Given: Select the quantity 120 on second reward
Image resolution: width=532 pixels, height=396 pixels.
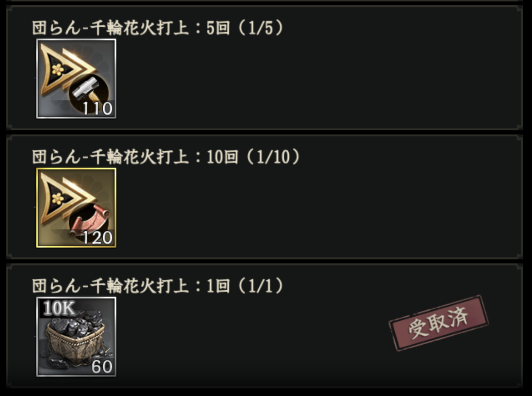Looking at the screenshot, I should coord(98,238).
